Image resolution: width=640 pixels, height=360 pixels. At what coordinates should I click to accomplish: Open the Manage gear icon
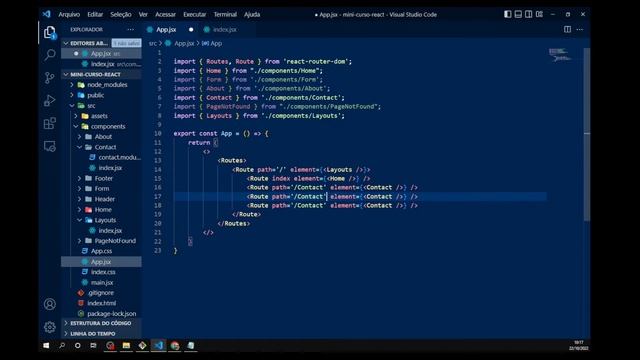click(50, 327)
